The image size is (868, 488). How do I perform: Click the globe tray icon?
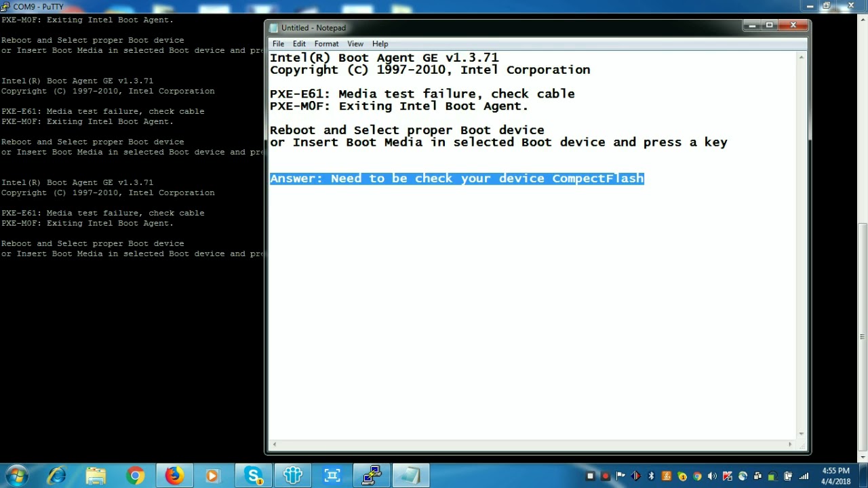coord(743,476)
